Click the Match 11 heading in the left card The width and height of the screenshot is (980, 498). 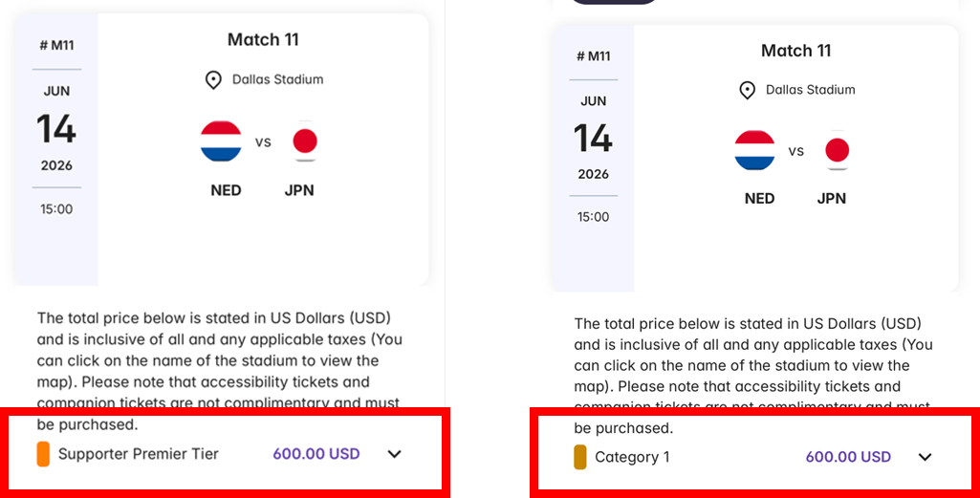tap(263, 39)
